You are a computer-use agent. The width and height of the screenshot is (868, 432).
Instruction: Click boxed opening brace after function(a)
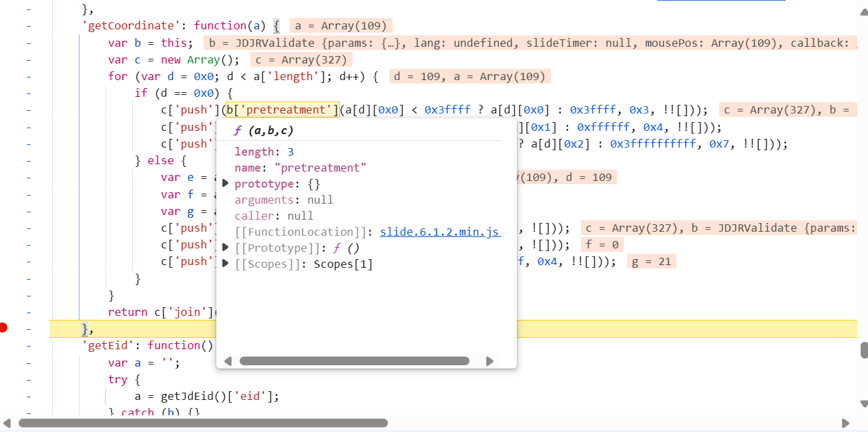click(x=276, y=26)
